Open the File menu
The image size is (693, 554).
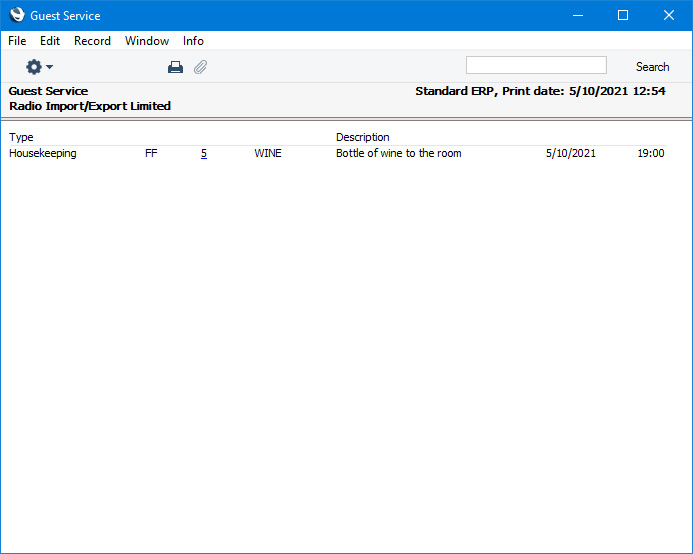click(x=17, y=41)
